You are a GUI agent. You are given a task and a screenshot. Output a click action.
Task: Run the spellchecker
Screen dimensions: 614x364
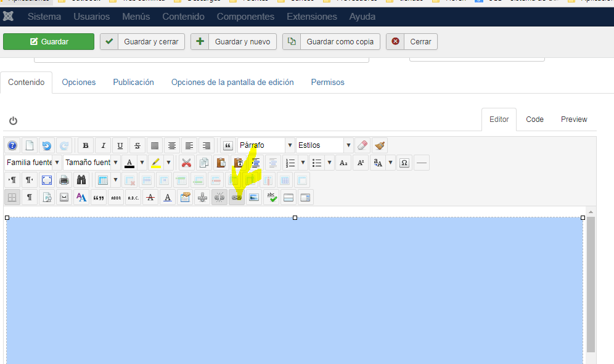[x=271, y=197]
